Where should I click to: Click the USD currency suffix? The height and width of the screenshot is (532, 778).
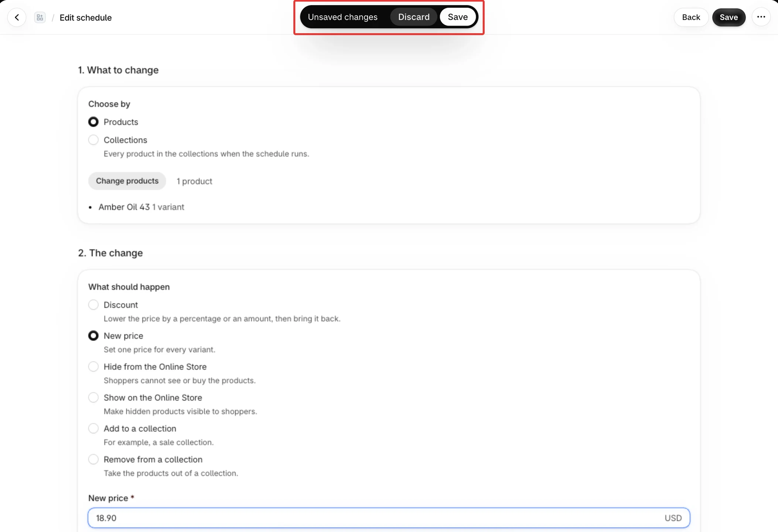pyautogui.click(x=673, y=518)
